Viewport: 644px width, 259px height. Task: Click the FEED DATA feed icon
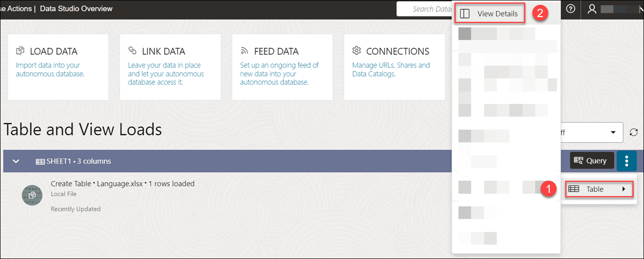[245, 51]
